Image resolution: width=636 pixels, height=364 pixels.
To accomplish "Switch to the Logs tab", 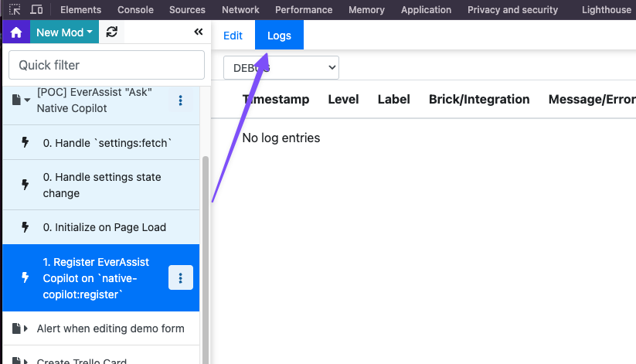I will [279, 36].
